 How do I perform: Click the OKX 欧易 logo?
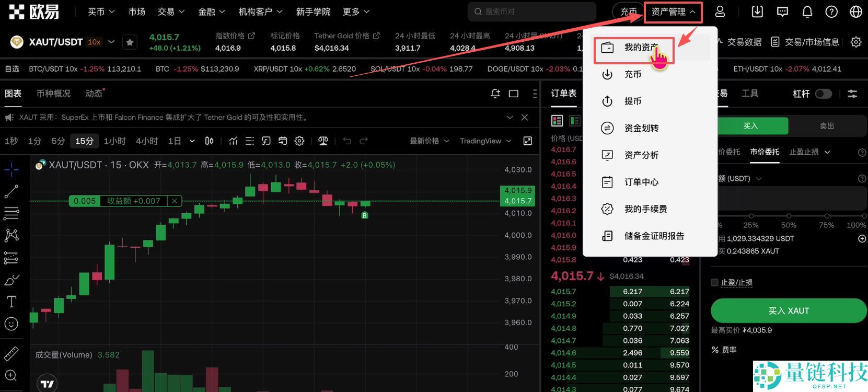[34, 11]
